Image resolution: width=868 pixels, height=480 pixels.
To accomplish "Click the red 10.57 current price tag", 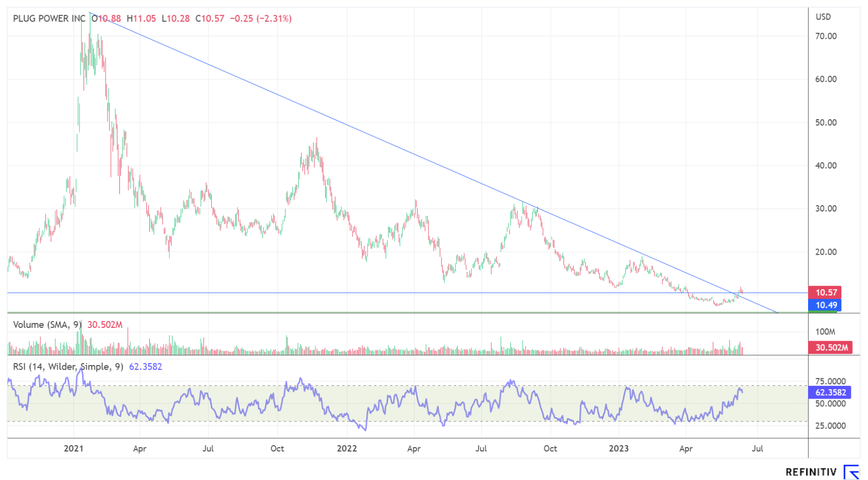I will [x=826, y=293].
